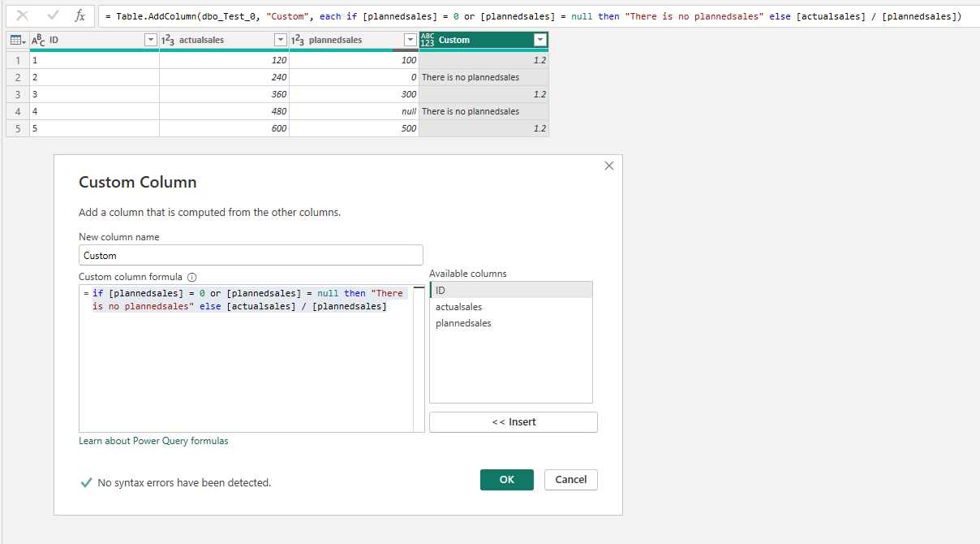Click plannedsales cell with value 0
The width and height of the screenshot is (980, 544).
coord(354,77)
